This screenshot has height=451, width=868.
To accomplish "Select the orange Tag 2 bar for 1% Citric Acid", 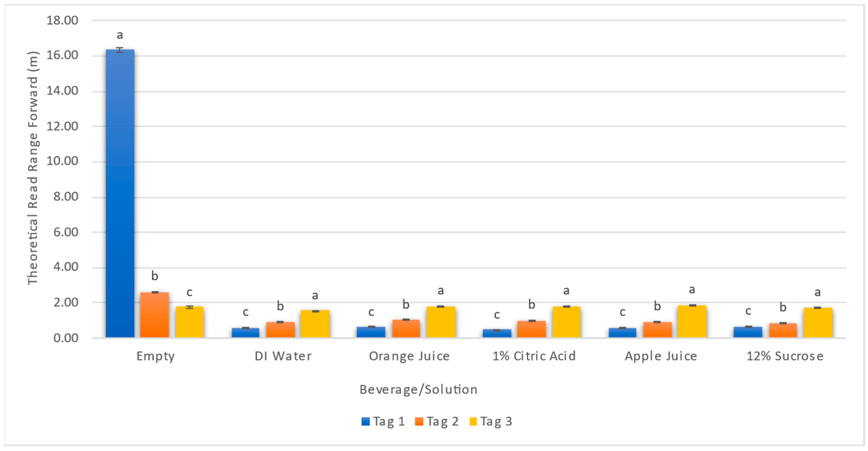I will [x=531, y=329].
